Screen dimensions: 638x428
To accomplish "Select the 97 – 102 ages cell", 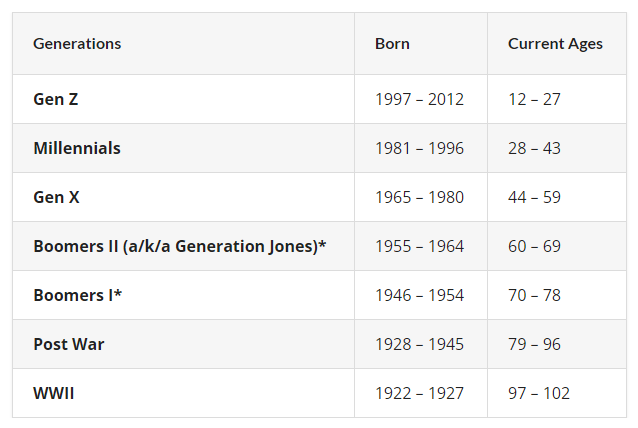I will point(538,393).
